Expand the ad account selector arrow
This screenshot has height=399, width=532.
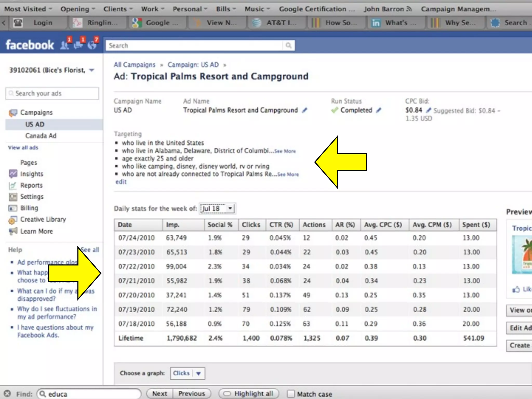pyautogui.click(x=92, y=70)
